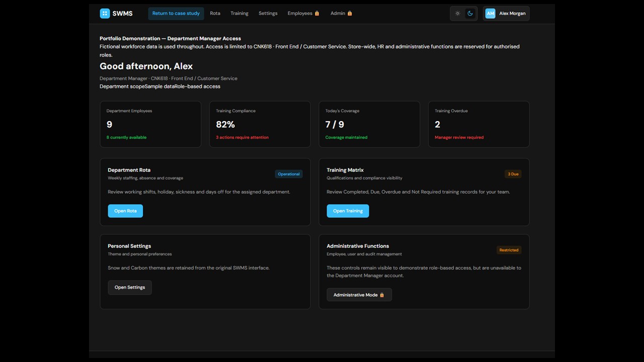Viewport: 644px width, 362px height.
Task: Click "Good afternoon, Alex" greeting
Action: click(x=146, y=66)
